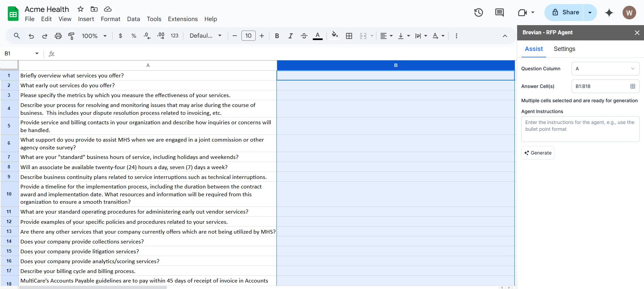
Task: Focus the Agent Instructions text box
Action: pyautogui.click(x=580, y=129)
